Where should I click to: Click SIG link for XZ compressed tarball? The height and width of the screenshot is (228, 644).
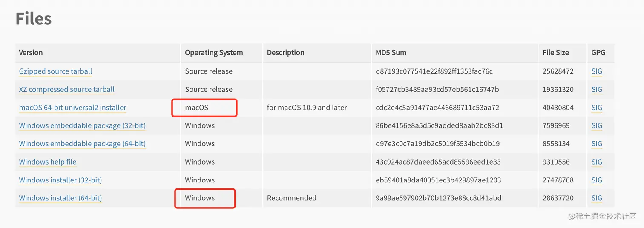[x=597, y=90]
